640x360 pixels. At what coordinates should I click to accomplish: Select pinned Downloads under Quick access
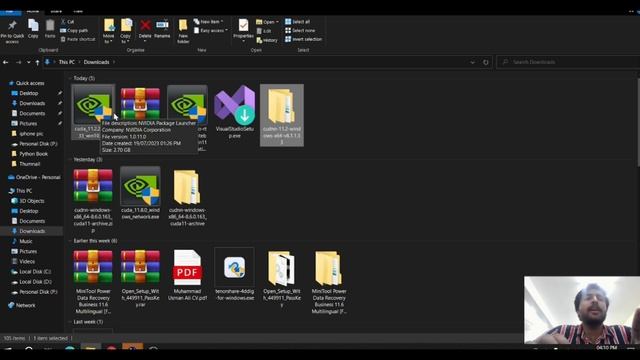[32, 104]
